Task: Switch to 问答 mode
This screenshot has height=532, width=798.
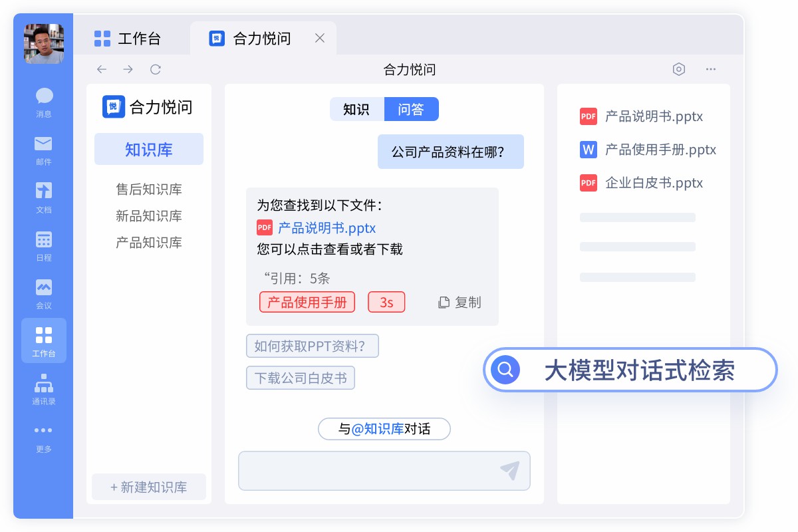Action: pos(411,109)
